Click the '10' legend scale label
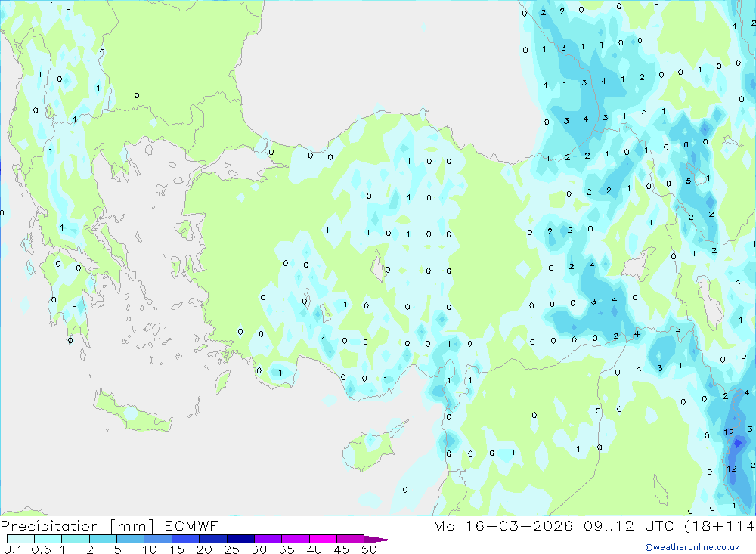 (150, 549)
